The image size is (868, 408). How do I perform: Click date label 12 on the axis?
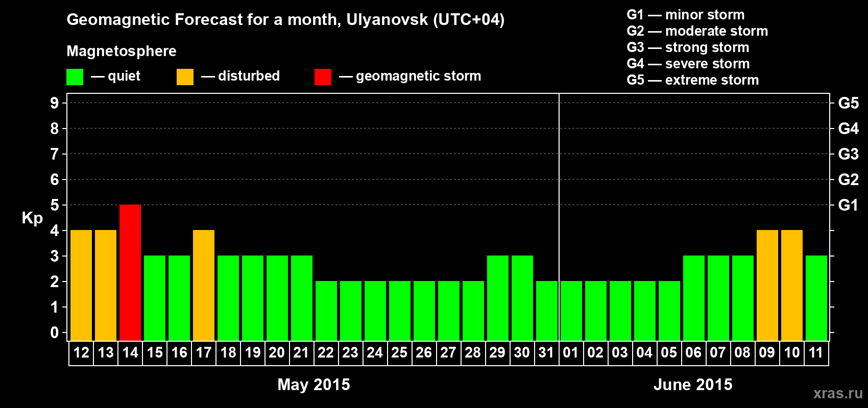81,353
